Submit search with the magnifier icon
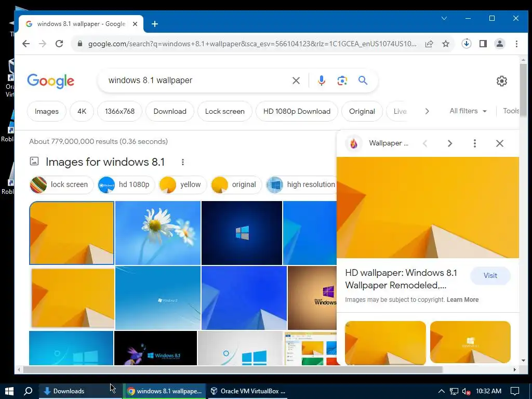 coord(363,81)
